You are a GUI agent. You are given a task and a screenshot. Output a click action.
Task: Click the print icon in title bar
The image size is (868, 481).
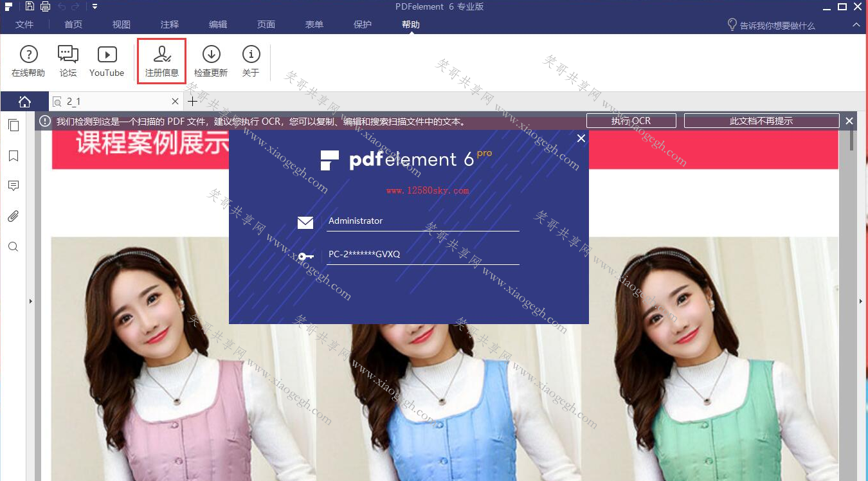[x=45, y=6]
